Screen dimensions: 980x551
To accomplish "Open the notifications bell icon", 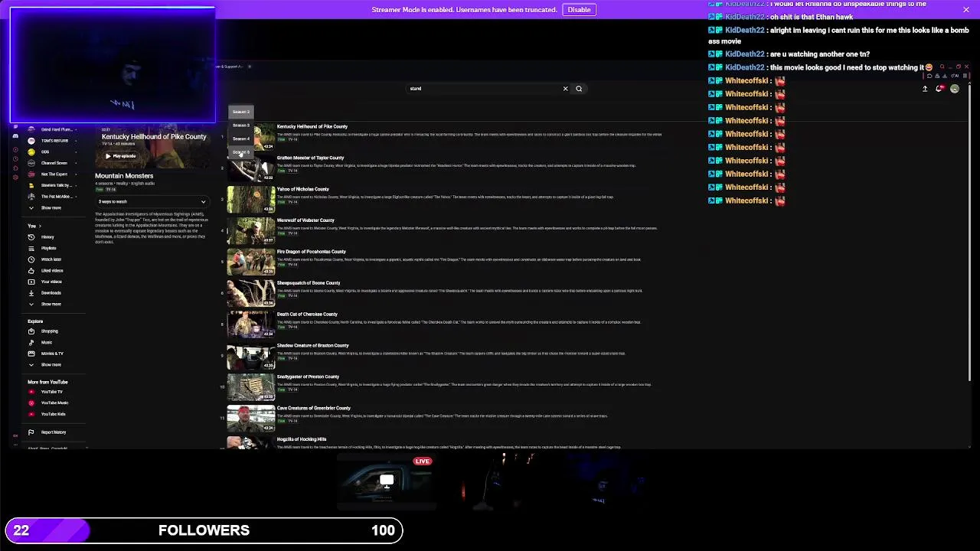I will (x=939, y=89).
